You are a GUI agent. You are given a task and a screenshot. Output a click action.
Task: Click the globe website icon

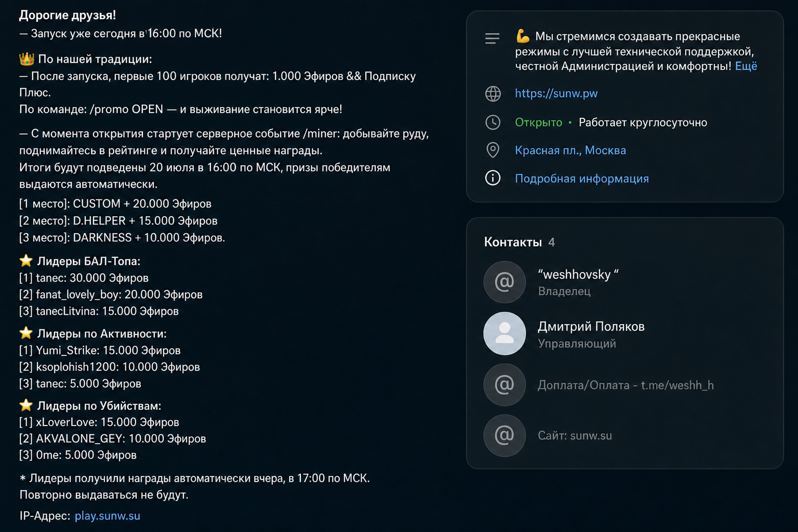click(493, 94)
